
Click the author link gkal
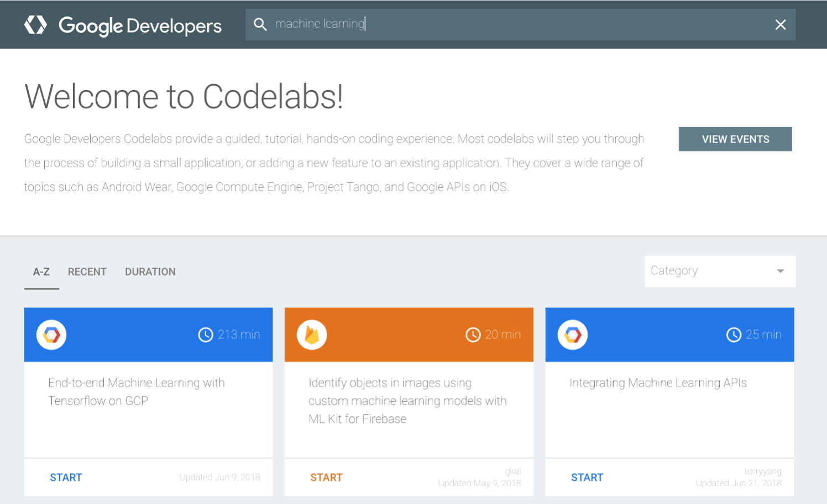point(513,471)
